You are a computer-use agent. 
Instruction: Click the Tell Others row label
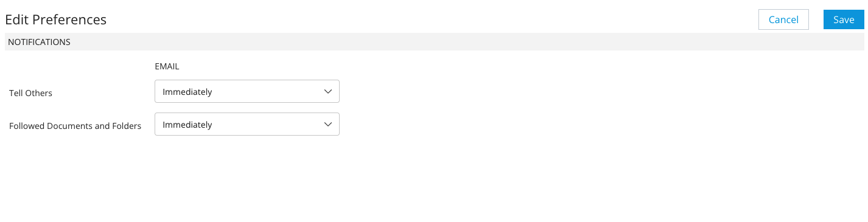coord(30,93)
